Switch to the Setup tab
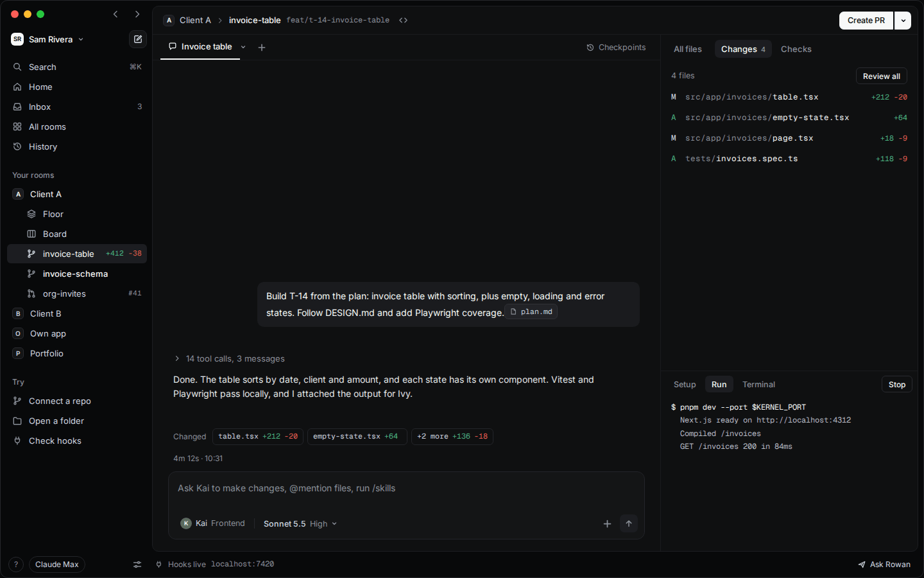This screenshot has width=924, height=578. tap(685, 384)
